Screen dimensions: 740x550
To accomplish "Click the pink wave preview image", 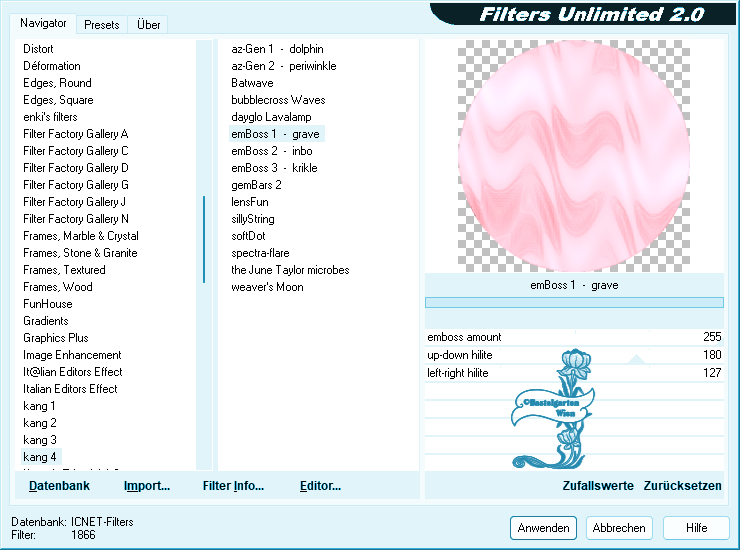I will [x=574, y=156].
